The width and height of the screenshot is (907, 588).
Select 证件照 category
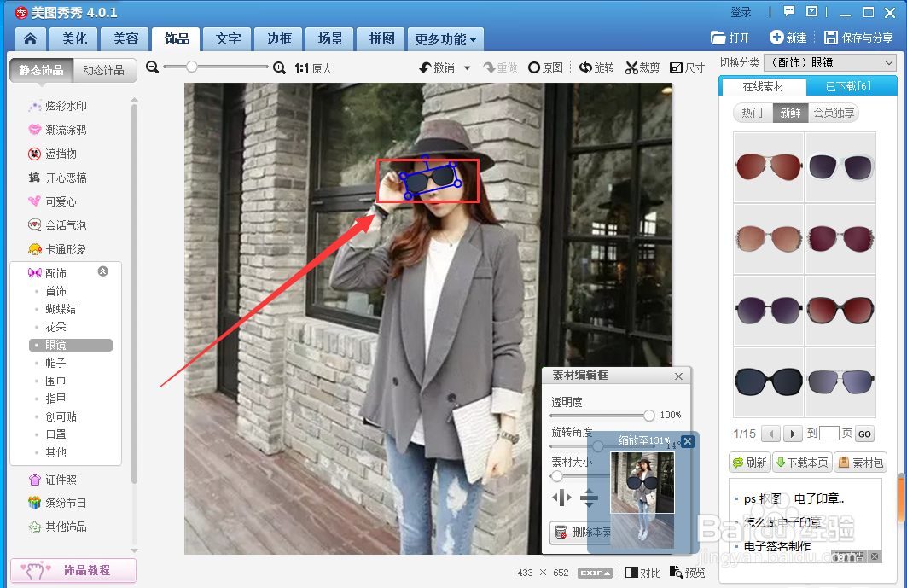[53, 480]
